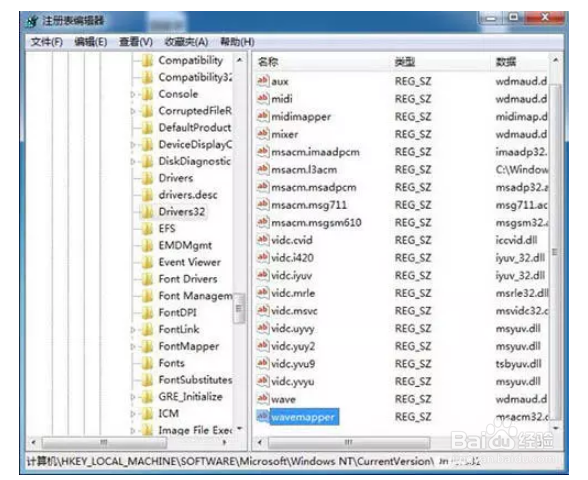Click the values pane scroll-down arrow
588x480 pixels.
(x=556, y=428)
